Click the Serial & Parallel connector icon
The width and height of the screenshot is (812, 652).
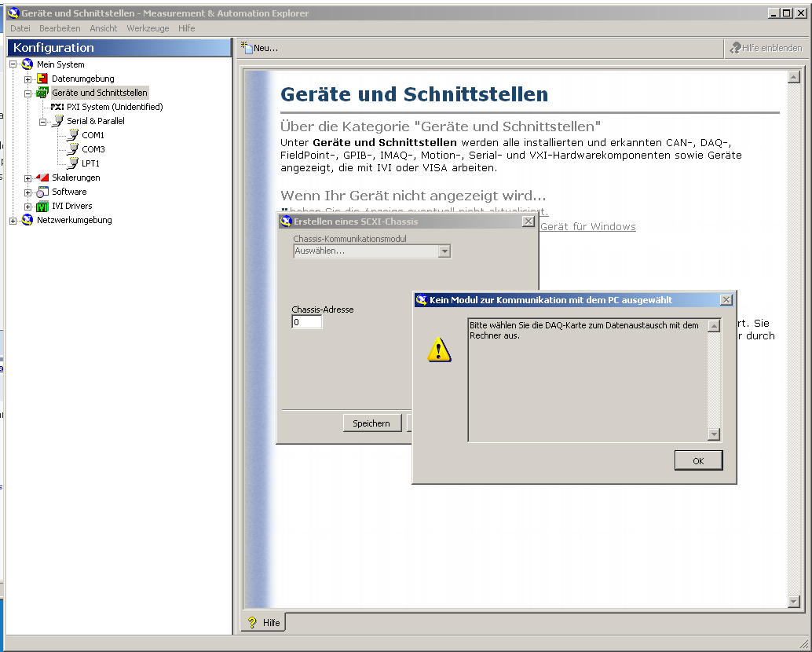(57, 121)
